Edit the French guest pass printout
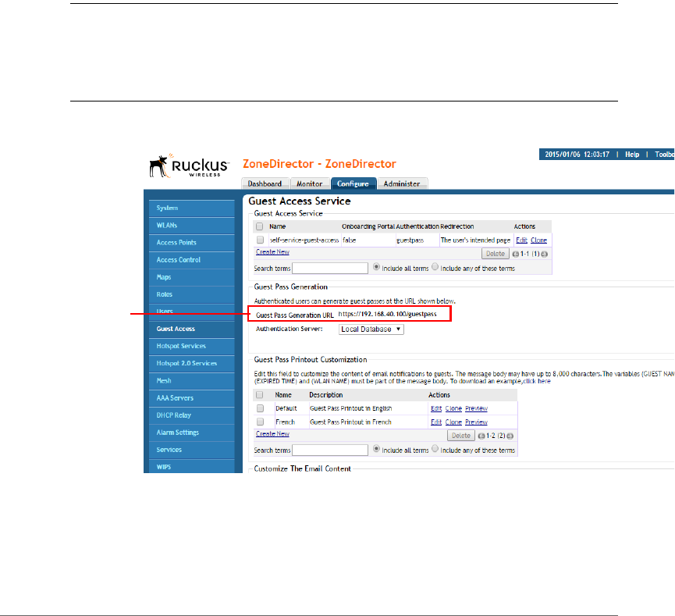 coord(436,422)
